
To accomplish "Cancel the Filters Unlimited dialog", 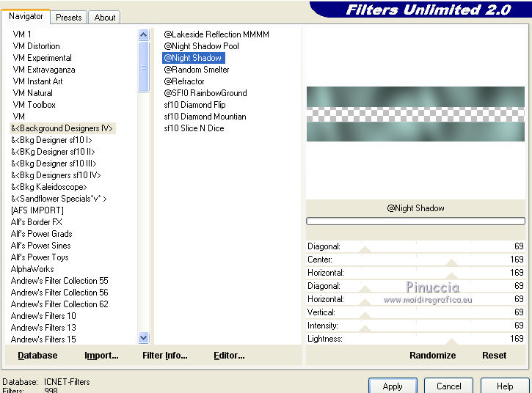I will click(x=448, y=386).
